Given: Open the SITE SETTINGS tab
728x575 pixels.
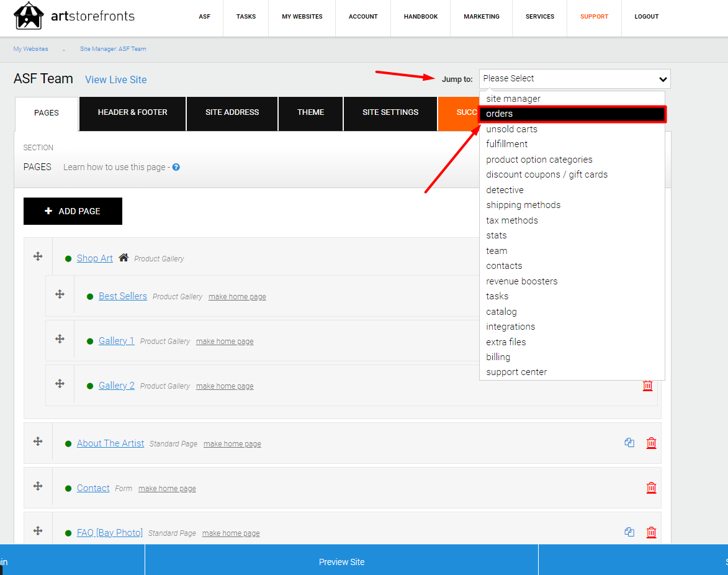Looking at the screenshot, I should click(x=390, y=113).
